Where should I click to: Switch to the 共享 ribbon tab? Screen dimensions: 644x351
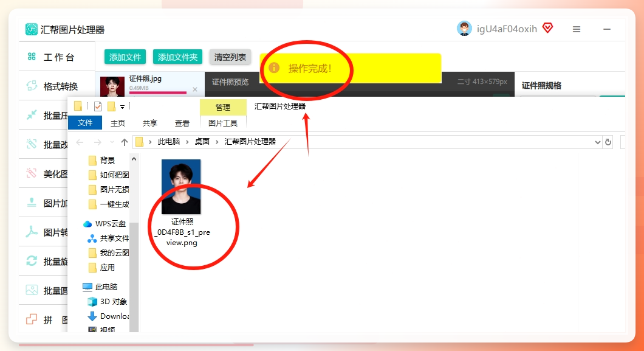(x=150, y=123)
